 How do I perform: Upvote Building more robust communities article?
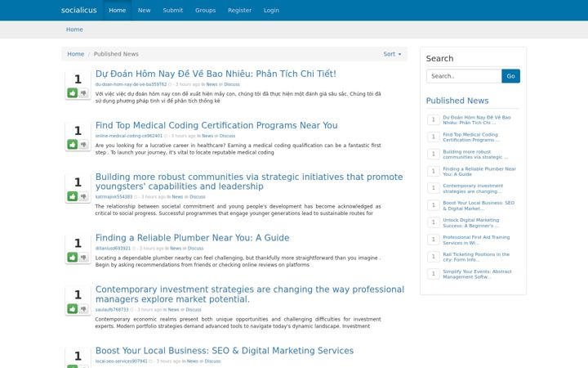[x=73, y=196]
